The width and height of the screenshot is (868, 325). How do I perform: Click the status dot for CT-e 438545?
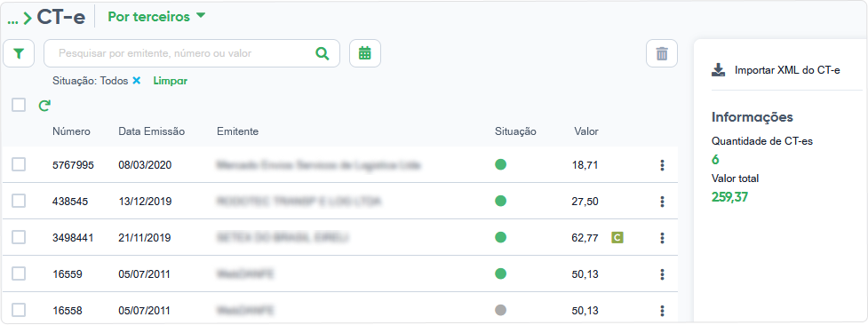coord(500,201)
